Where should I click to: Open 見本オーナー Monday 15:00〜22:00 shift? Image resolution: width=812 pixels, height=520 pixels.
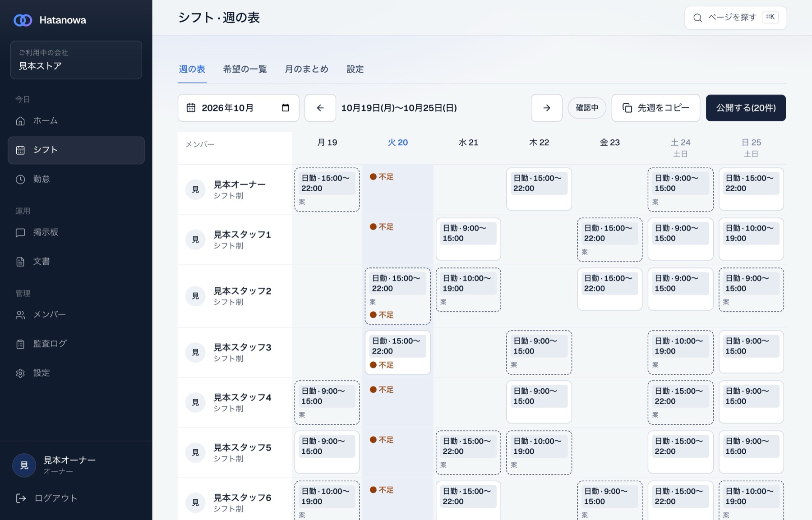click(x=327, y=189)
